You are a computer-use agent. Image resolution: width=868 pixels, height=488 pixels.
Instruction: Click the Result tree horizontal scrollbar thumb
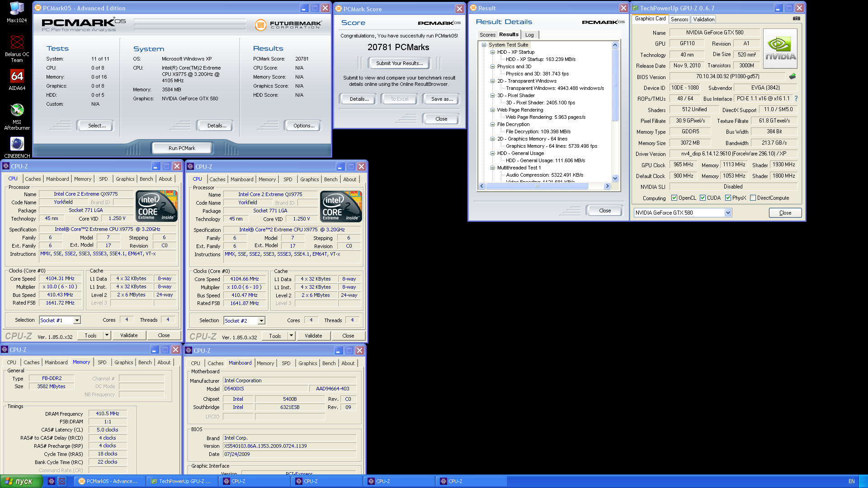click(537, 186)
